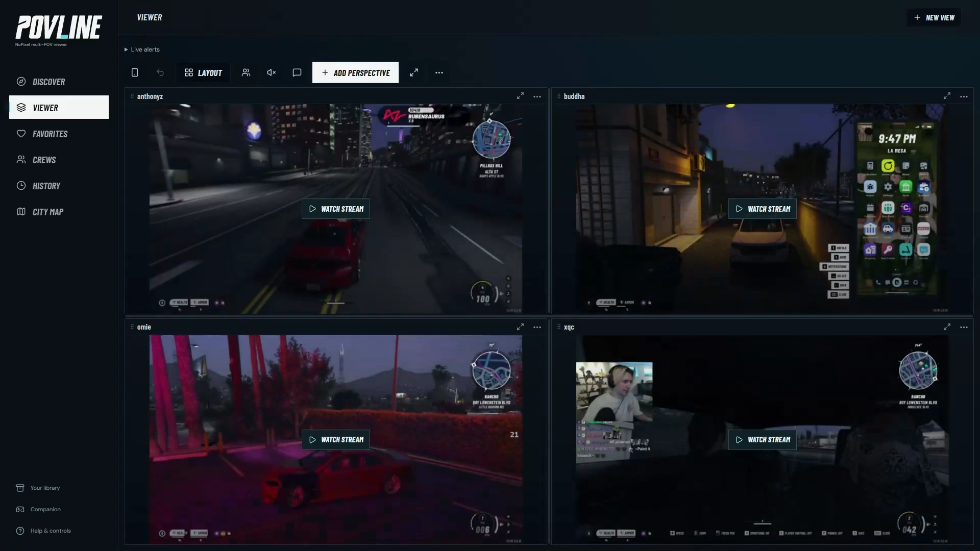Open Your library link

point(38,488)
